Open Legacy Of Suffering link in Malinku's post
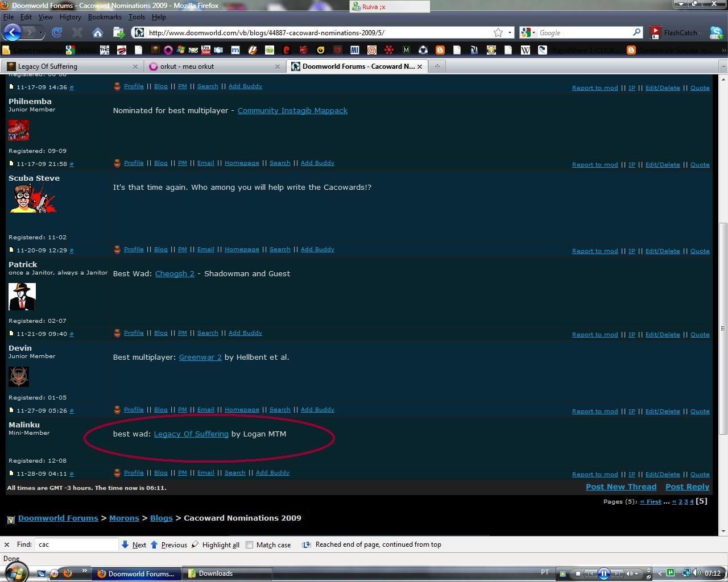The height and width of the screenshot is (582, 728). coord(191,434)
